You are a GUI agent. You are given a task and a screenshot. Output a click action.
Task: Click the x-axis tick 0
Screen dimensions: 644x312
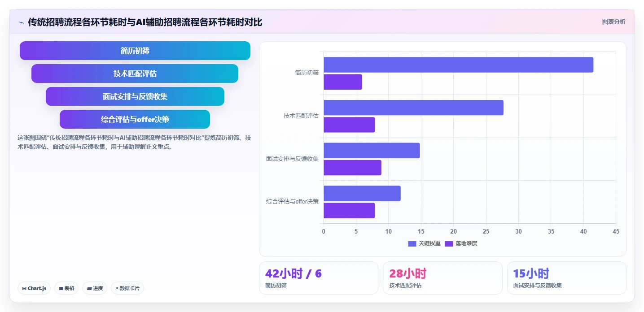pyautogui.click(x=324, y=231)
